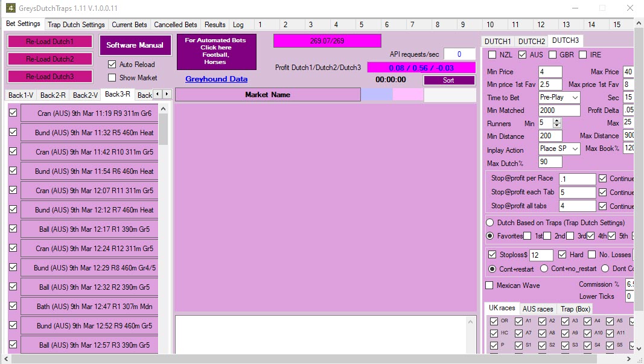The width and height of the screenshot is (644, 364).
Task: Increase the Runners Min spinner value
Action: (x=557, y=121)
